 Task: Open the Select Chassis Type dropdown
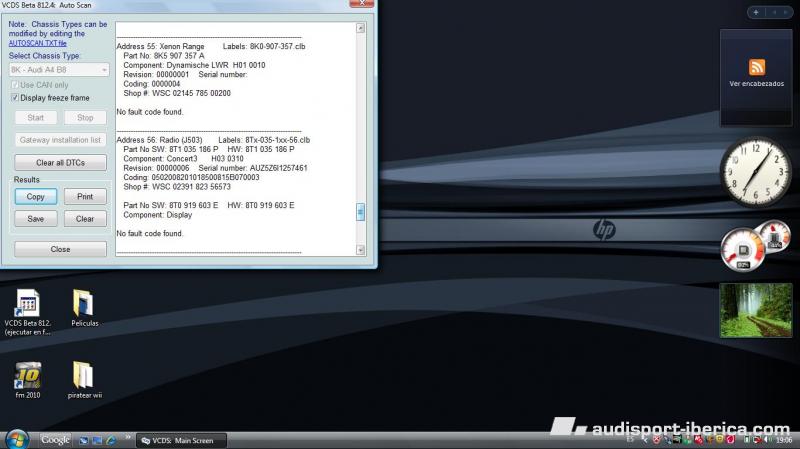click(x=59, y=69)
